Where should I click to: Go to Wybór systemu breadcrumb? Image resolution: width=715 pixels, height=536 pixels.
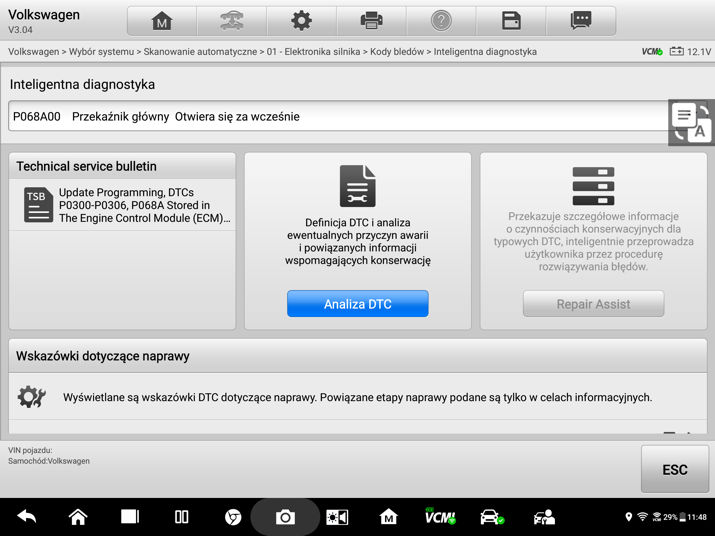[101, 52]
